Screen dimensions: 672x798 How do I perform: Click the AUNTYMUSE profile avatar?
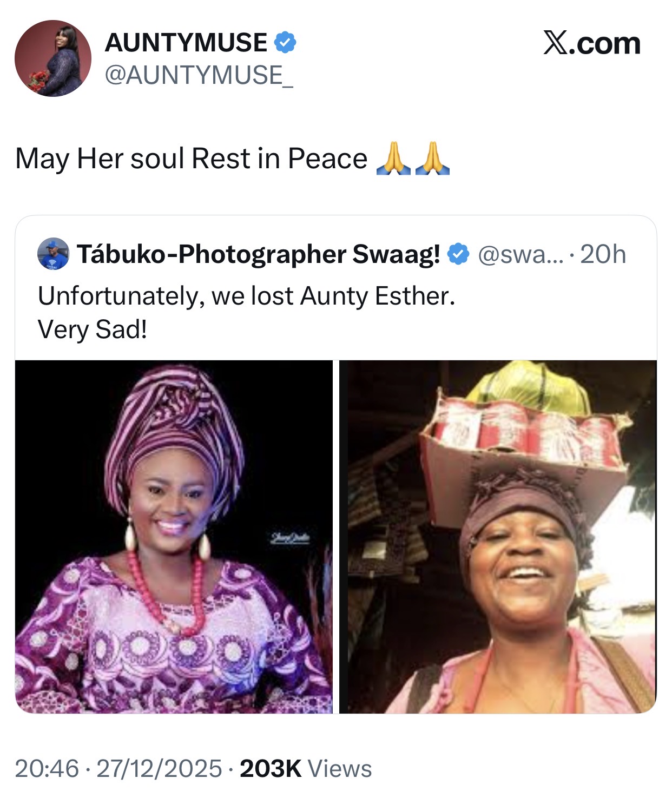point(53,58)
